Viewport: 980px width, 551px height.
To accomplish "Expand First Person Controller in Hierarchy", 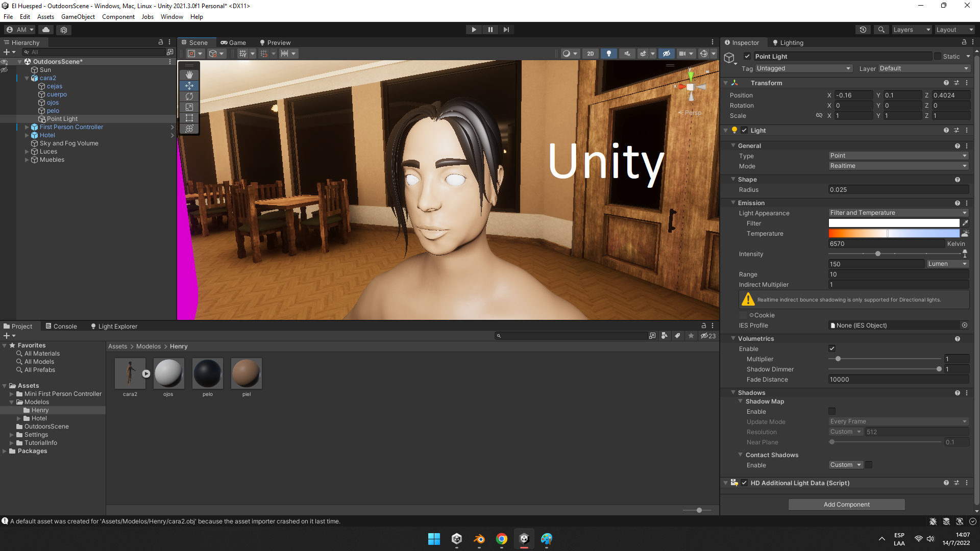I will pyautogui.click(x=27, y=127).
